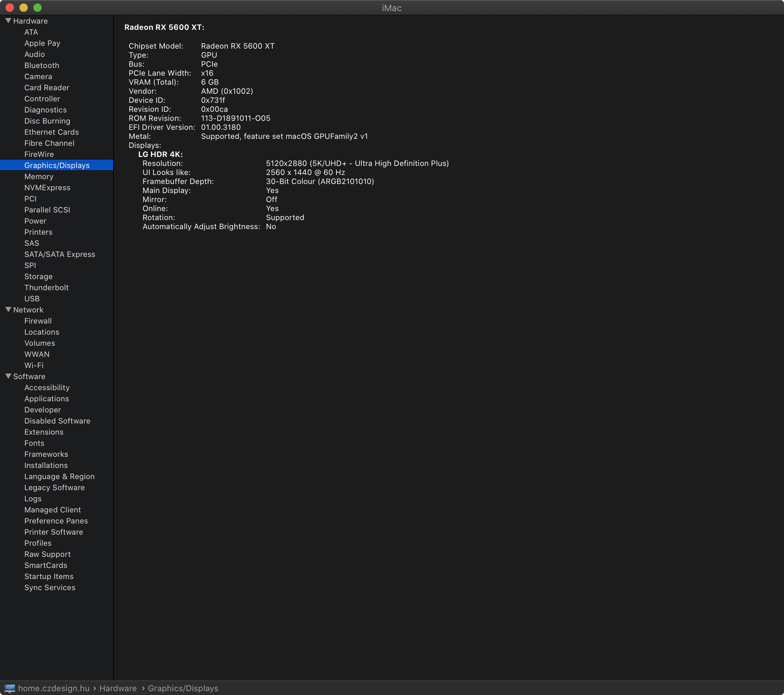784x695 pixels.
Task: Click Hardware in the bottom path bar
Action: tap(118, 688)
